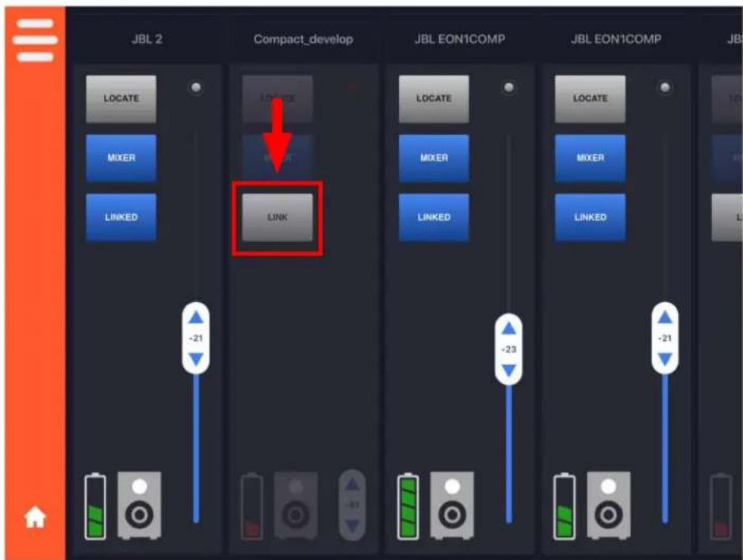Click status LED on JBL EON1COMP at -21
Viewport: 743px width, 560px height.
click(x=664, y=87)
